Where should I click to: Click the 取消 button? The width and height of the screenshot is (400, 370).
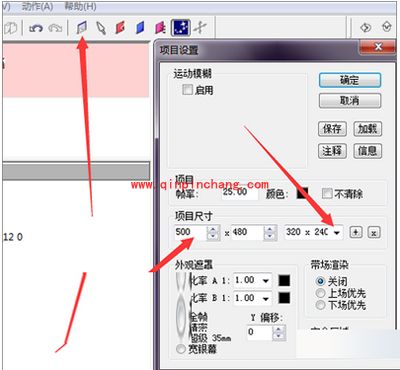tap(350, 101)
